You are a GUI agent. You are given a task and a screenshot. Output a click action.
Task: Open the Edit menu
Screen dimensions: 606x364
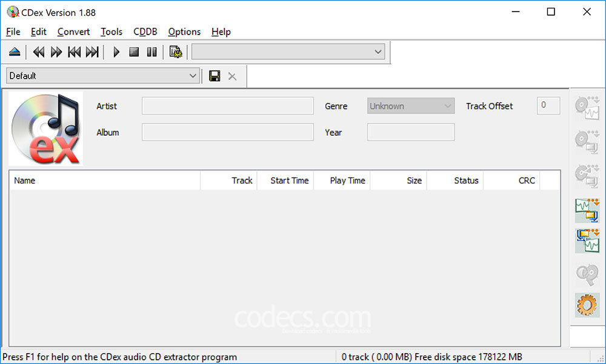coord(39,31)
